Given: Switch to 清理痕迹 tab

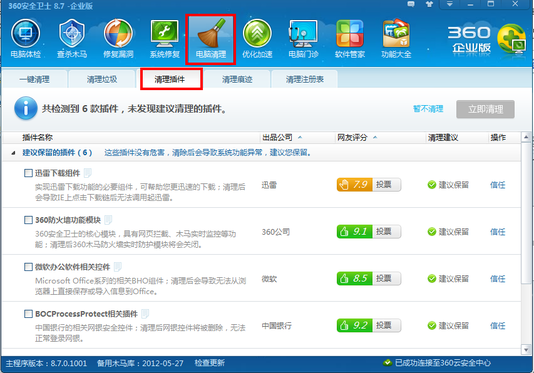Looking at the screenshot, I should coord(237,79).
